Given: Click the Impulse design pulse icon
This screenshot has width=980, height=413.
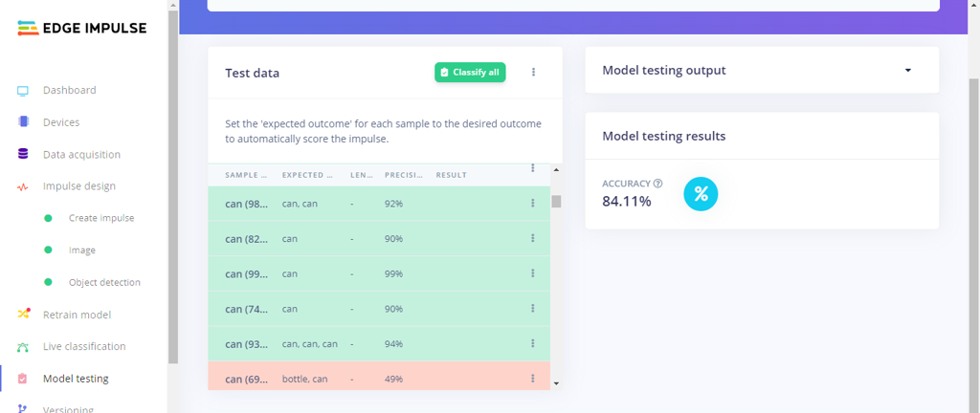Looking at the screenshot, I should [x=23, y=186].
